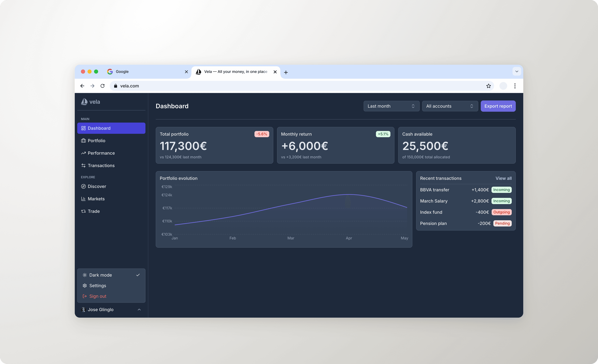Open the Trade page

coord(111,211)
